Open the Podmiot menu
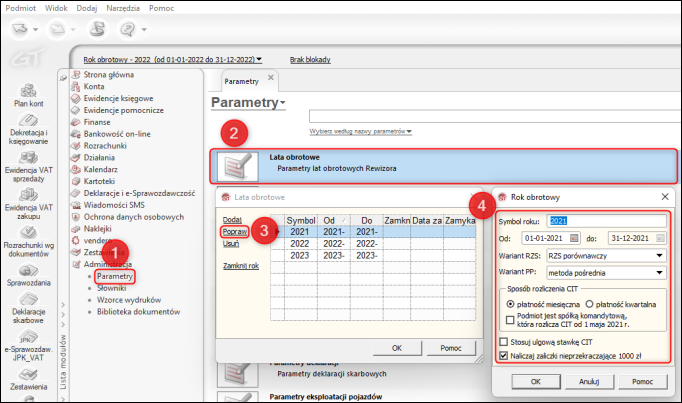Screen dimensions: 682x403 pyautogui.click(x=20, y=8)
